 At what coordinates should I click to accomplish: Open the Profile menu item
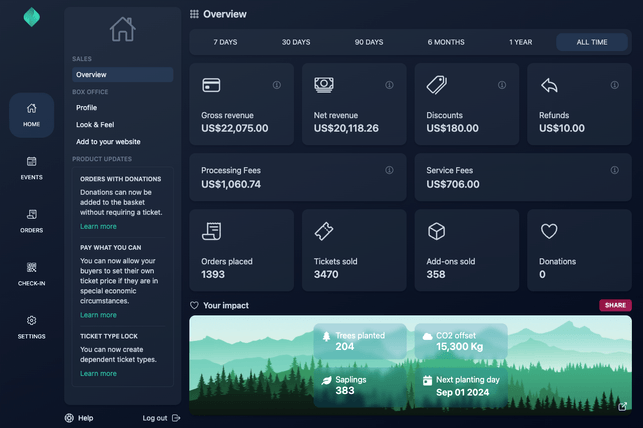click(x=87, y=107)
